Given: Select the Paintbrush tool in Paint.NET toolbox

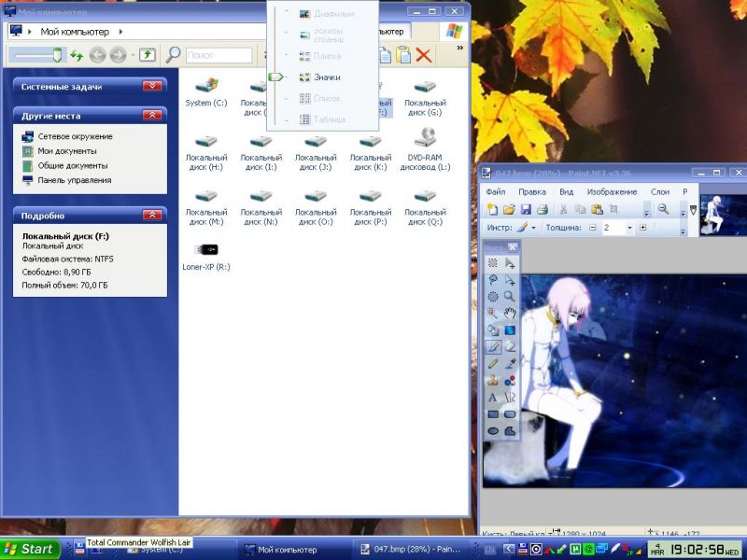Looking at the screenshot, I should (x=493, y=346).
